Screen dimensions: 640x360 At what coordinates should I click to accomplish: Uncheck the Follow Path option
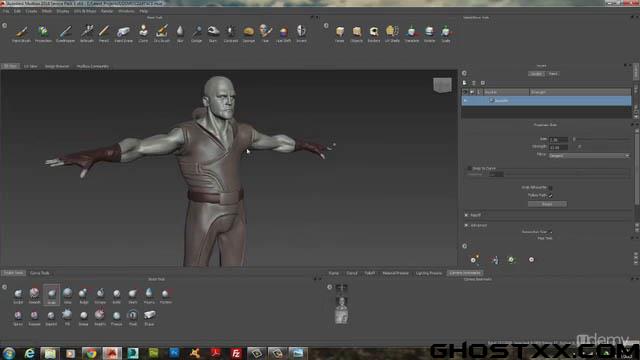[x=550, y=196]
